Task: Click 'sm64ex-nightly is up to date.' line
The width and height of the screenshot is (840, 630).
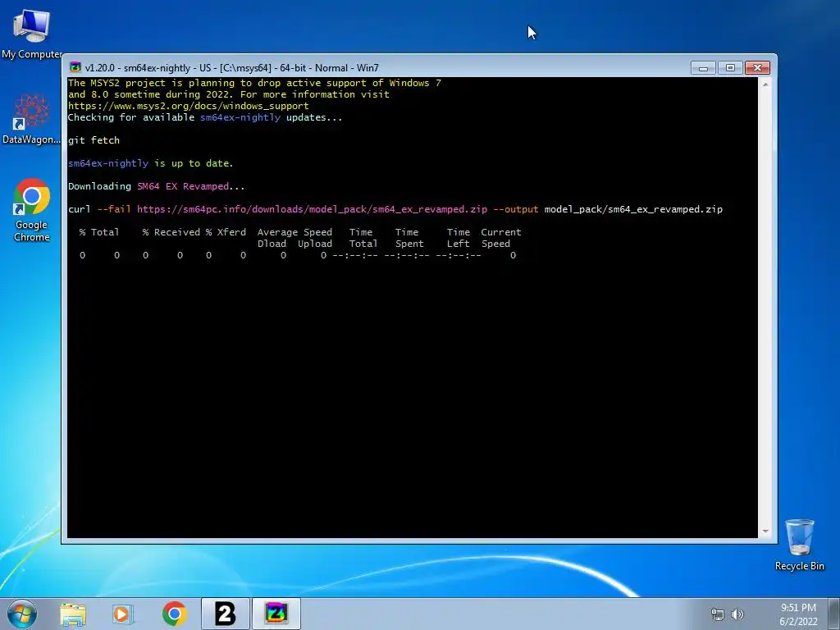Action: pos(151,163)
